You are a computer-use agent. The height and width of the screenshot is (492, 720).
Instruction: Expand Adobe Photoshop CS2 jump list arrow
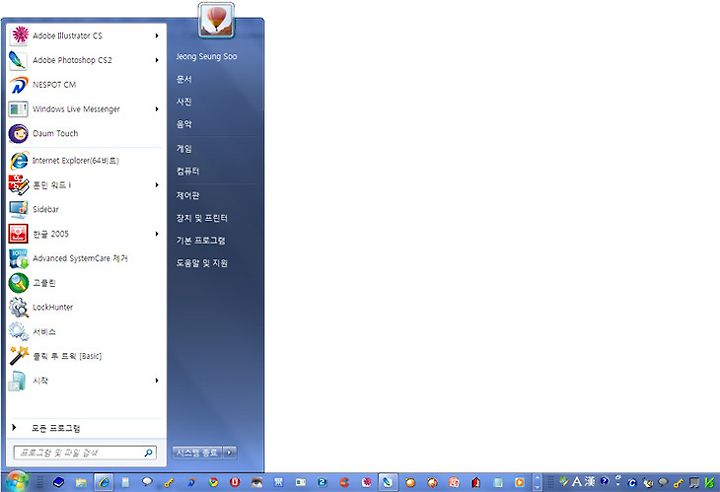coord(157,60)
